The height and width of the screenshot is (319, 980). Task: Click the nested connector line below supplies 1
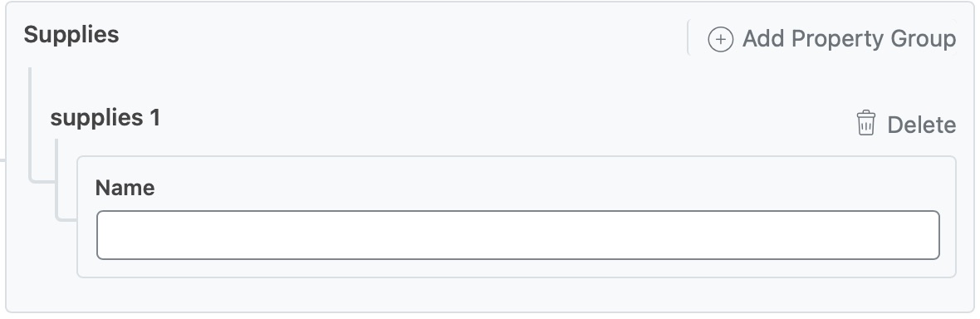pyautogui.click(x=57, y=180)
